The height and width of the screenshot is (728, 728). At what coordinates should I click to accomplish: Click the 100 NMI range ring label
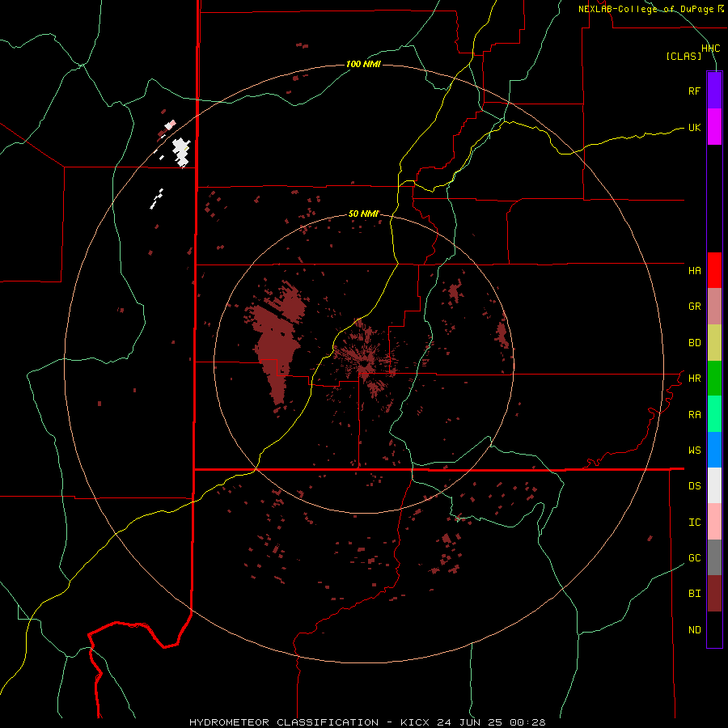[x=363, y=64]
